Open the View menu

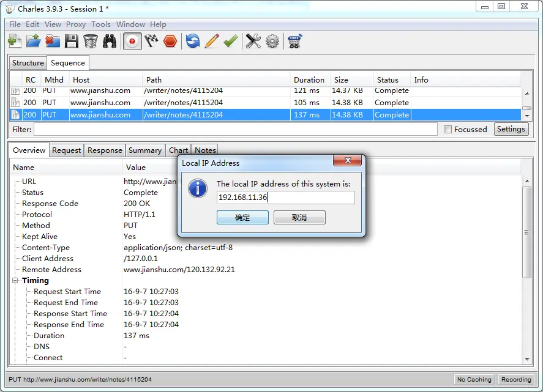click(x=53, y=24)
